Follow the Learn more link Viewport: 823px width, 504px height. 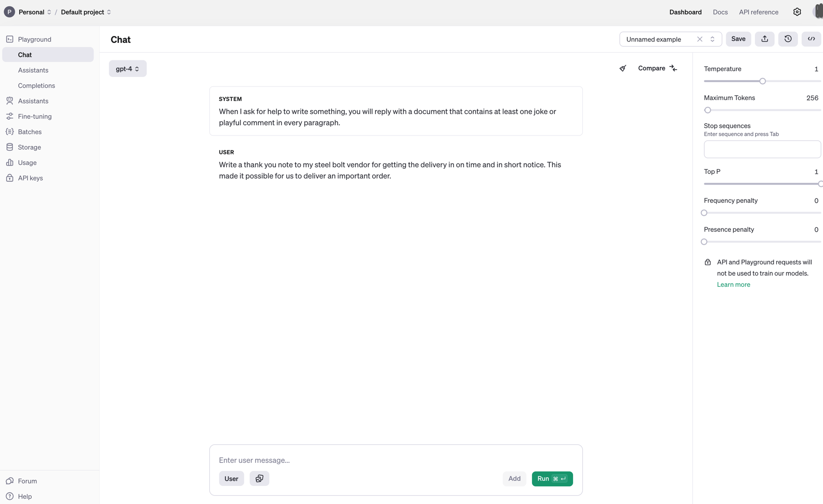[x=733, y=284]
